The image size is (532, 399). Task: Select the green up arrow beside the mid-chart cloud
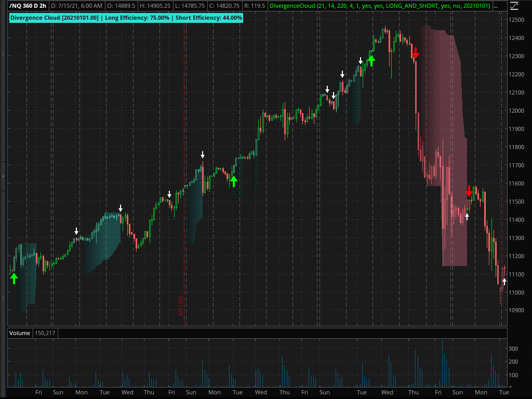tap(235, 182)
